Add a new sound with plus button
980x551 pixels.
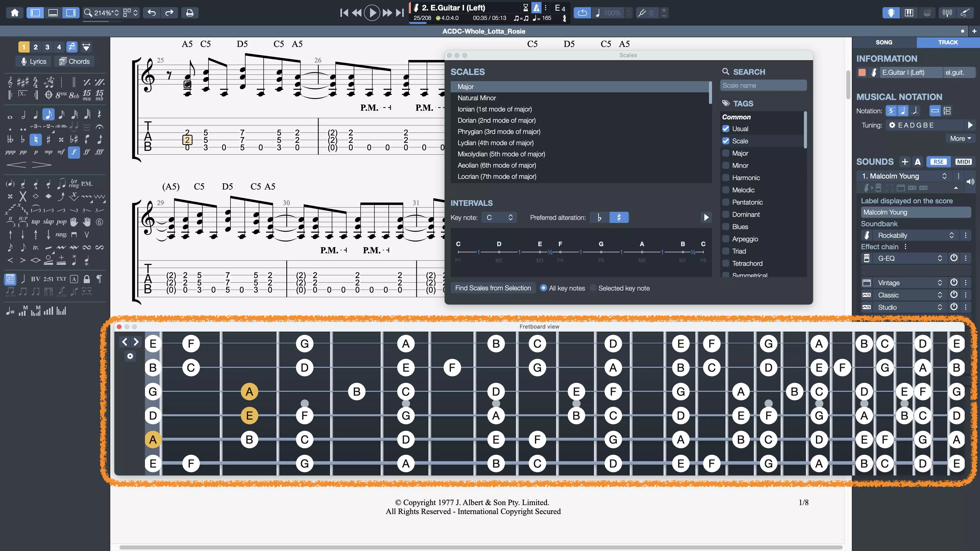point(905,162)
